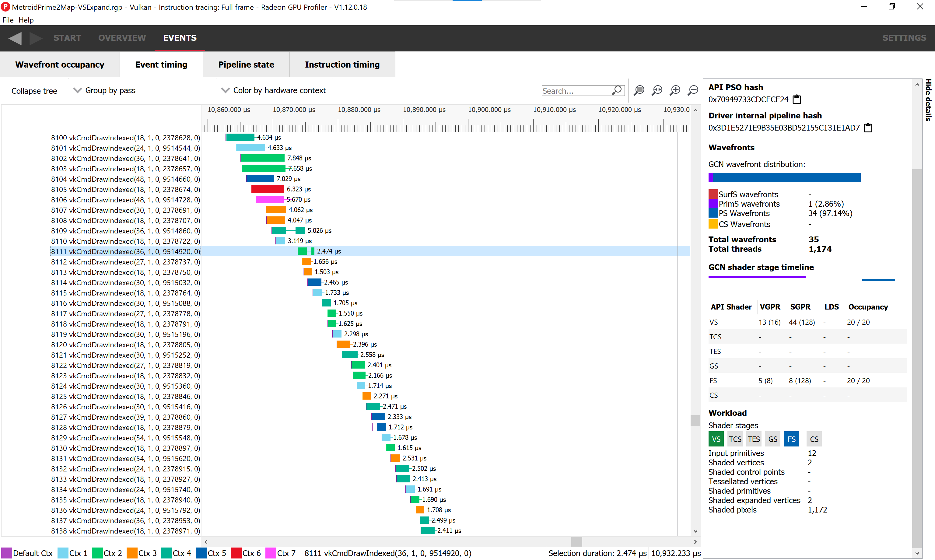
Task: Toggle the CS shader stage button
Action: tap(814, 439)
